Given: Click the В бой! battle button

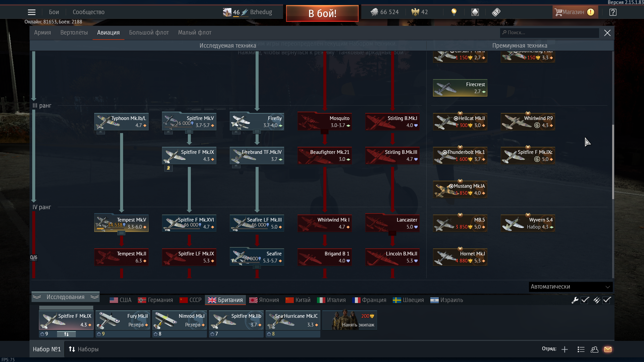Looking at the screenshot, I should click(x=322, y=13).
